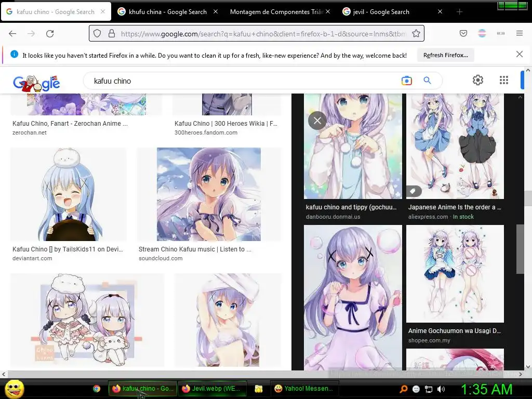Click the magnifier search button
The image size is (532, 399).
click(x=427, y=81)
